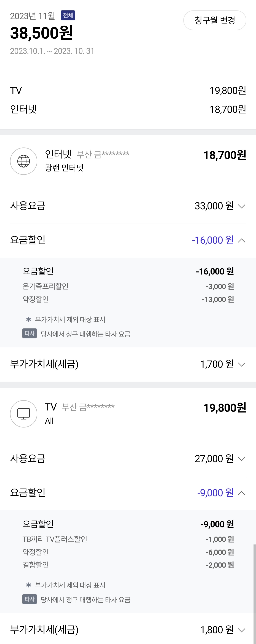256x644 pixels.
Task: Select TV 19,800원 row in bill summary
Action: point(128,90)
